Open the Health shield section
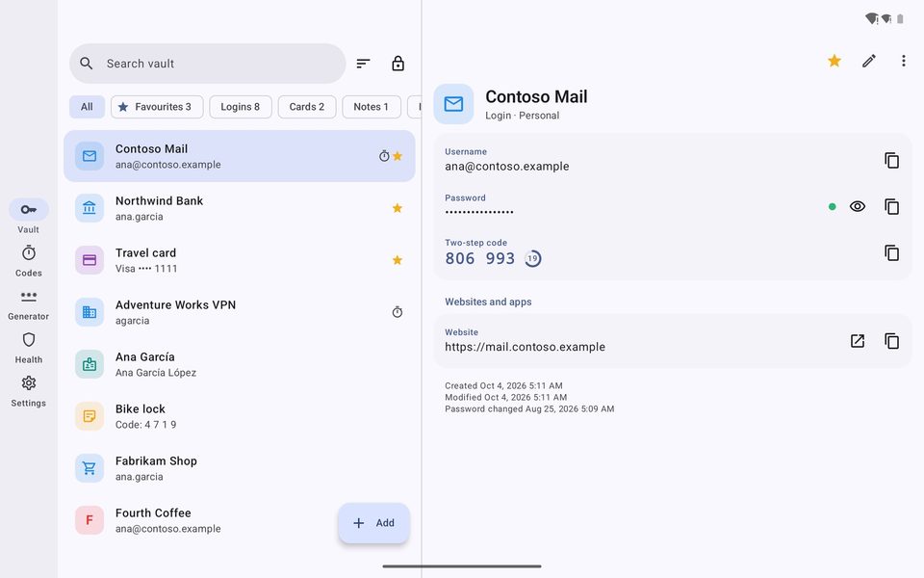 coord(28,348)
